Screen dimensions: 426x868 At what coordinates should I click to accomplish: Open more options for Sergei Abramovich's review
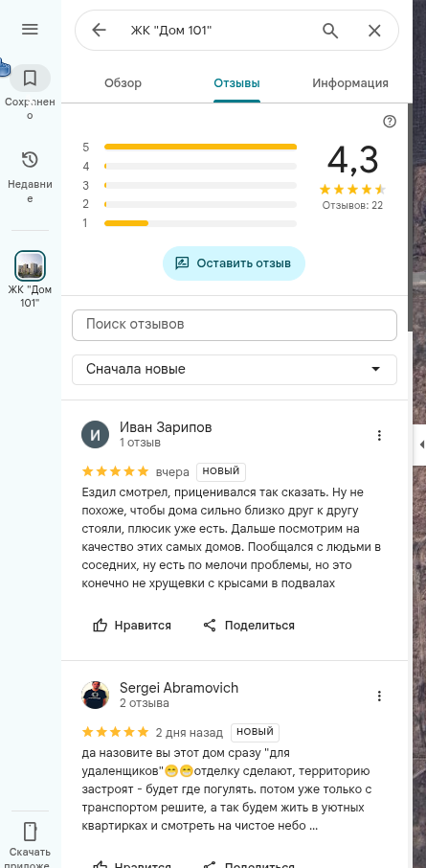(379, 696)
